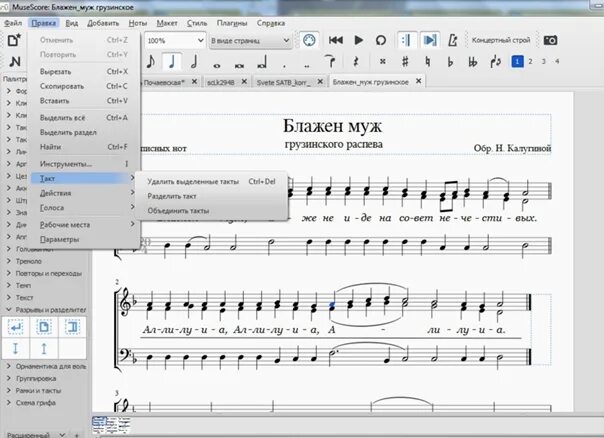Open the Вид menu
Image resolution: width=604 pixels, height=438 pixels.
click(x=72, y=23)
